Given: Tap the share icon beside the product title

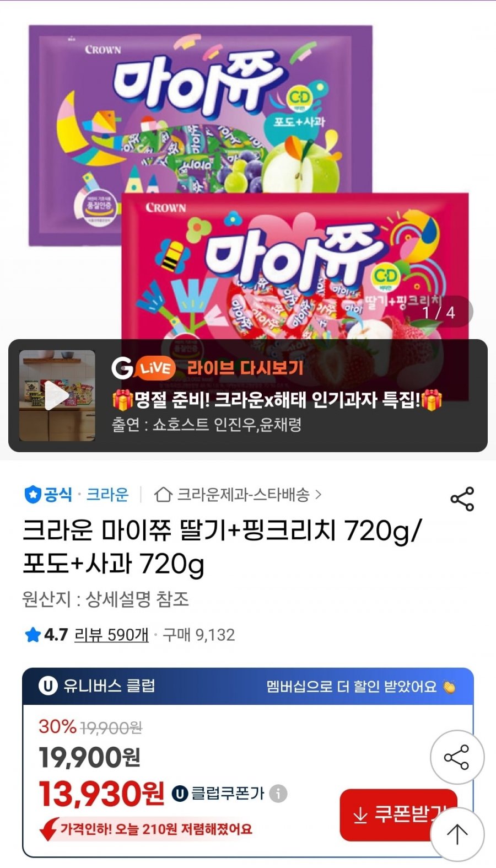Looking at the screenshot, I should pos(462,499).
